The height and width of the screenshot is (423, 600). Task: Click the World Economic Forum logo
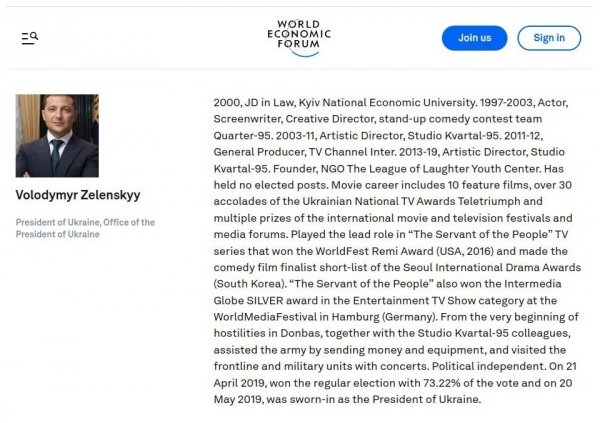(x=299, y=38)
